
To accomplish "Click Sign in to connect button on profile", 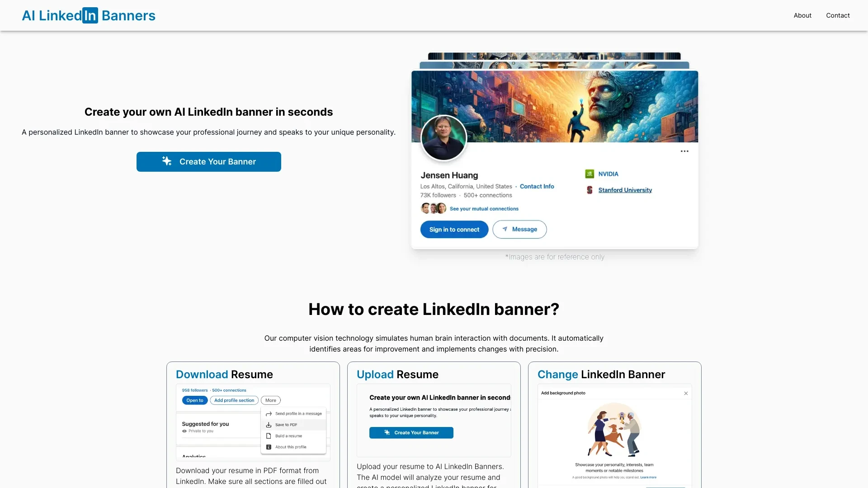I will click(454, 229).
